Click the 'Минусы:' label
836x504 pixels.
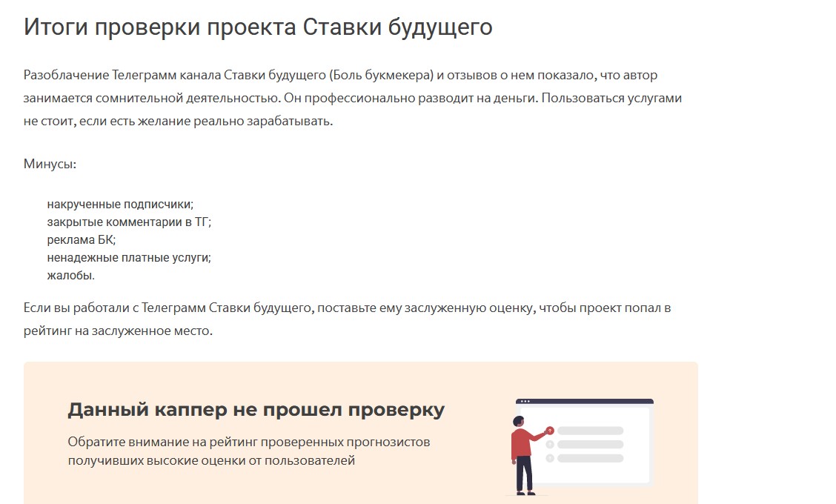click(x=50, y=164)
